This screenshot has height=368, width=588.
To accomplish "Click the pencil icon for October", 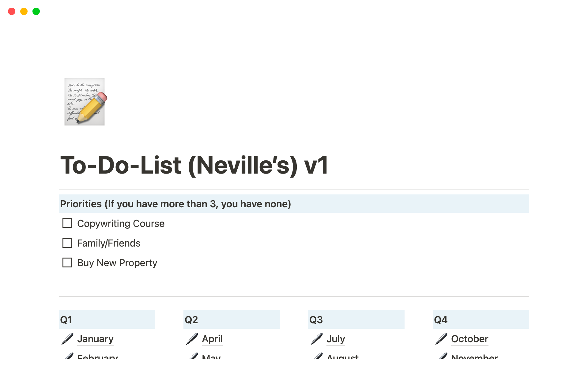I will click(x=440, y=338).
